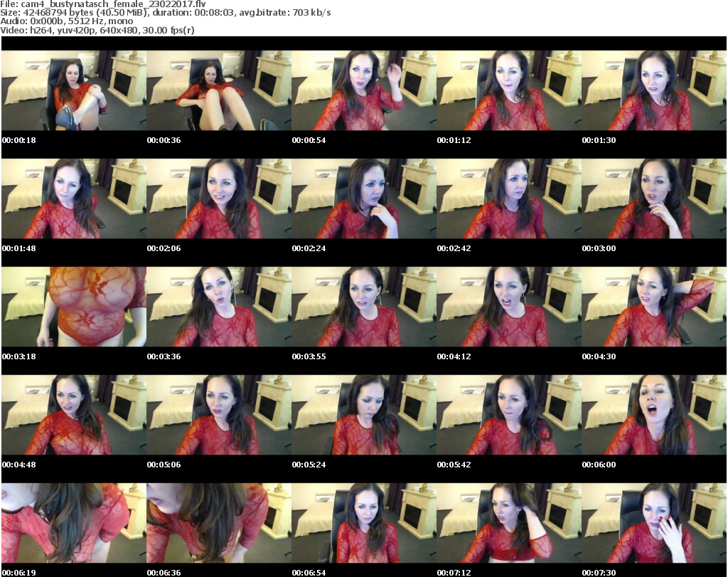
Task: Click the preview image for 00:07:30
Action: 654,523
